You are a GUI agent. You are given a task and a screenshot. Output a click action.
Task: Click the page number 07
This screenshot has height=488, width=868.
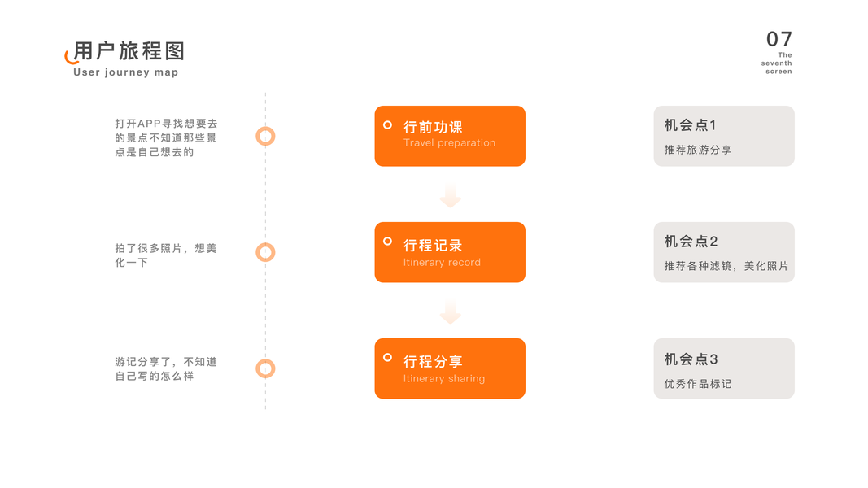pos(779,39)
